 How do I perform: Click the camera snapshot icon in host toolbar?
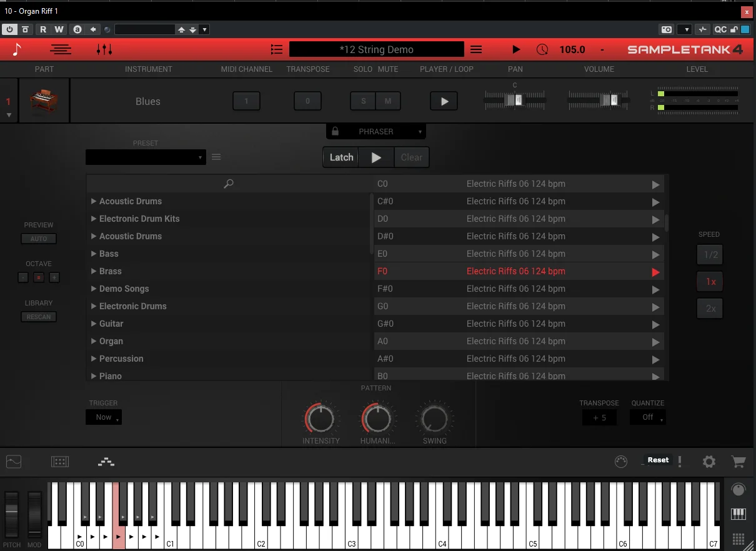pos(667,29)
